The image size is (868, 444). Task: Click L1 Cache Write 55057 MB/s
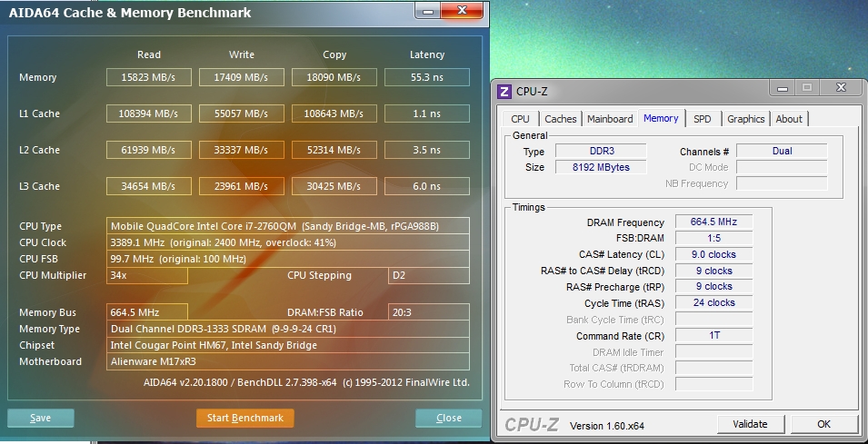pos(242,113)
